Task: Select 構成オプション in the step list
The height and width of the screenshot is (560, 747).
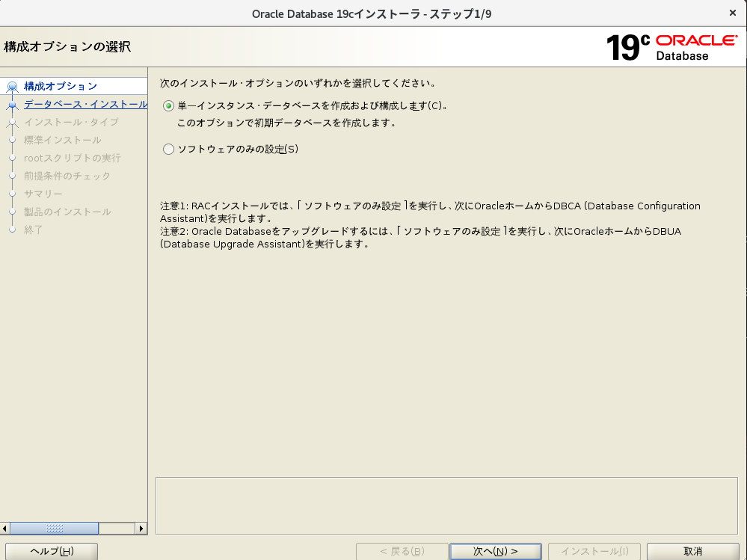Action: [x=61, y=86]
